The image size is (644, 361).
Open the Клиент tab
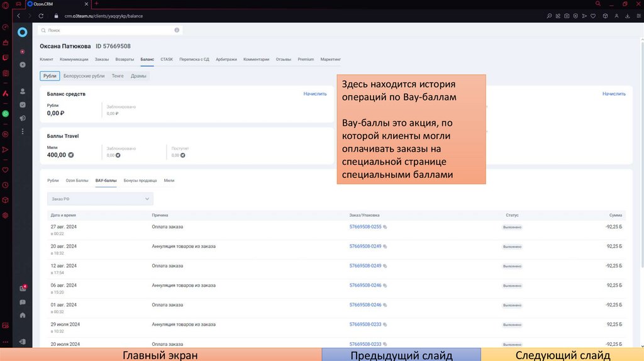(47, 59)
